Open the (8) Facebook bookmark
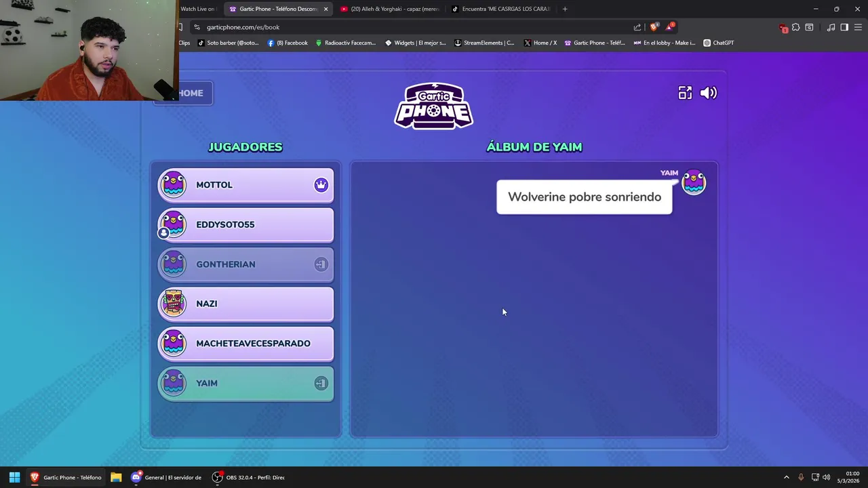The width and height of the screenshot is (868, 488). 288,43
